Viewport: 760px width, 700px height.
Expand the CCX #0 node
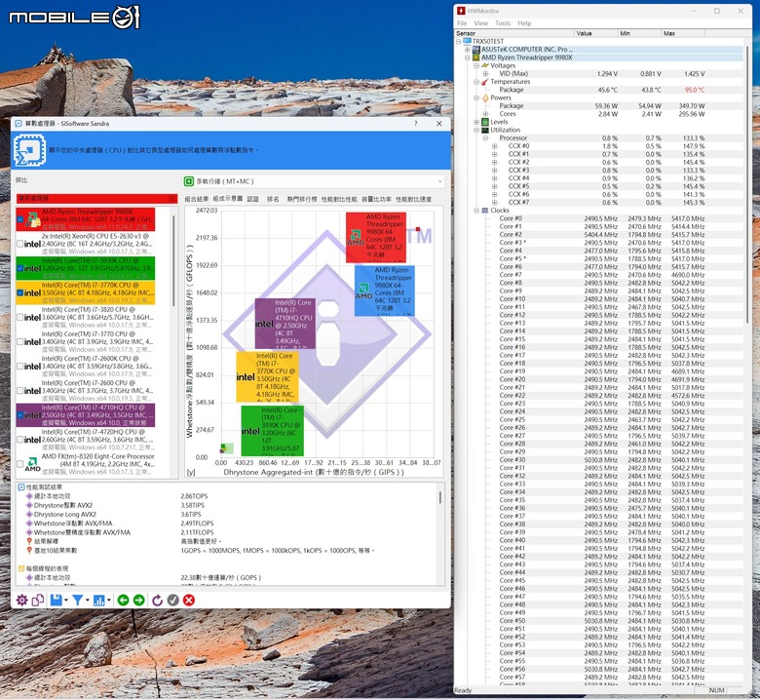(x=494, y=146)
